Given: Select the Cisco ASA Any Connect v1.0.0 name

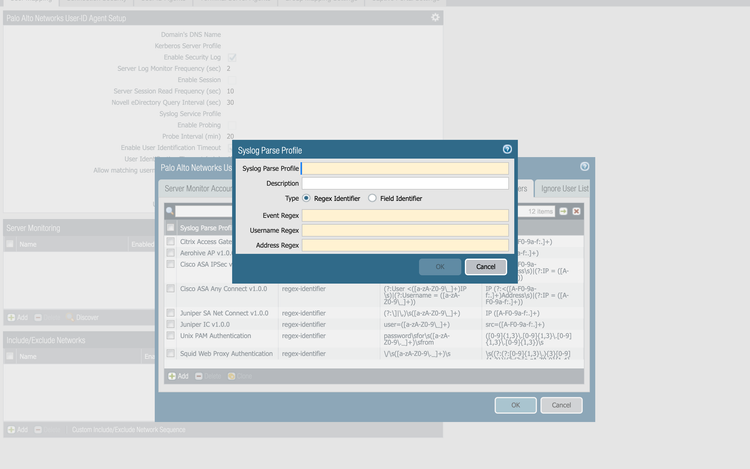Looking at the screenshot, I should click(223, 288).
